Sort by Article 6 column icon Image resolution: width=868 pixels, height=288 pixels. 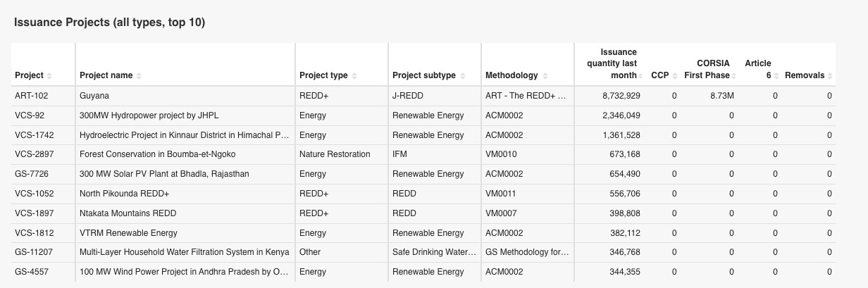(x=776, y=76)
